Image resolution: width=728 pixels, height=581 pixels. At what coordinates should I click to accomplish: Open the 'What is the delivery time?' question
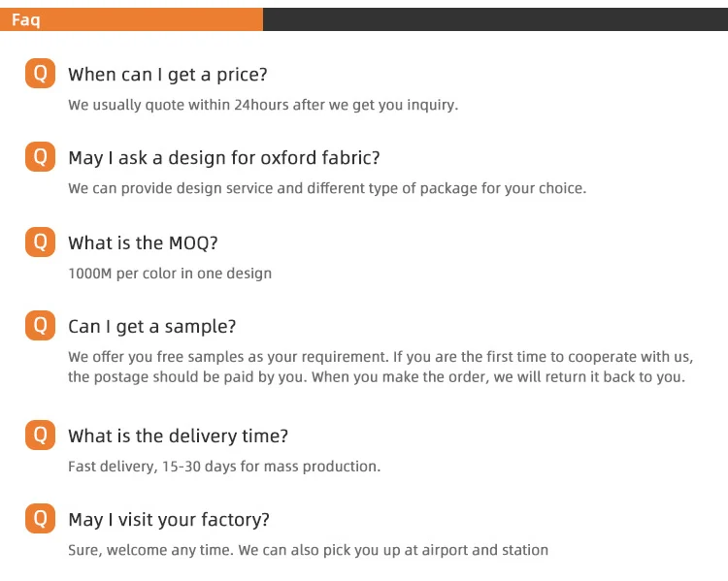point(178,437)
